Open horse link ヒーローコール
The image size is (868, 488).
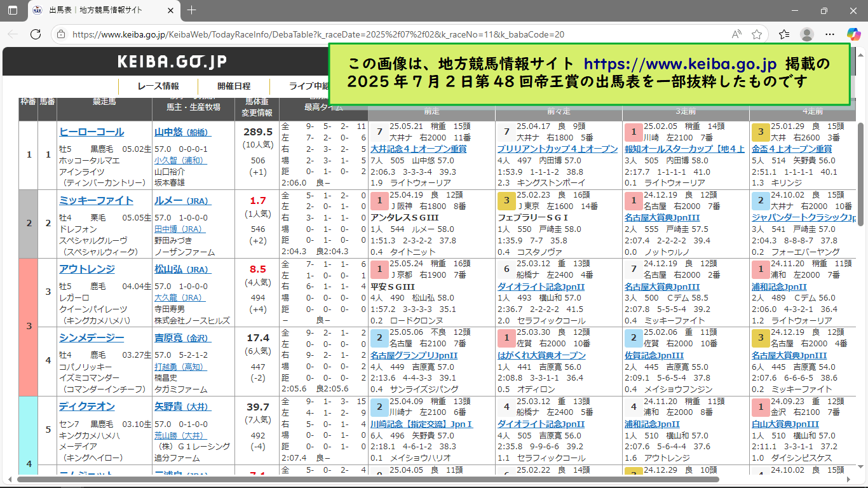(92, 132)
